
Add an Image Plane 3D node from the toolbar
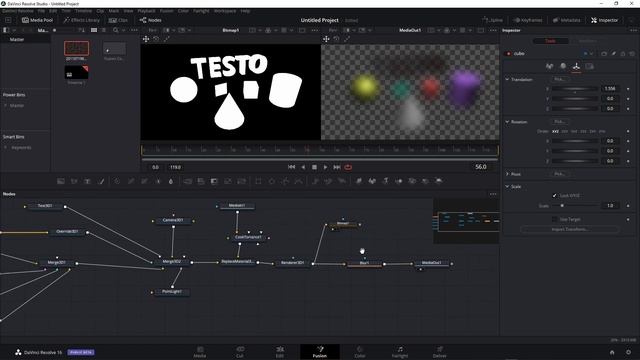359,181
